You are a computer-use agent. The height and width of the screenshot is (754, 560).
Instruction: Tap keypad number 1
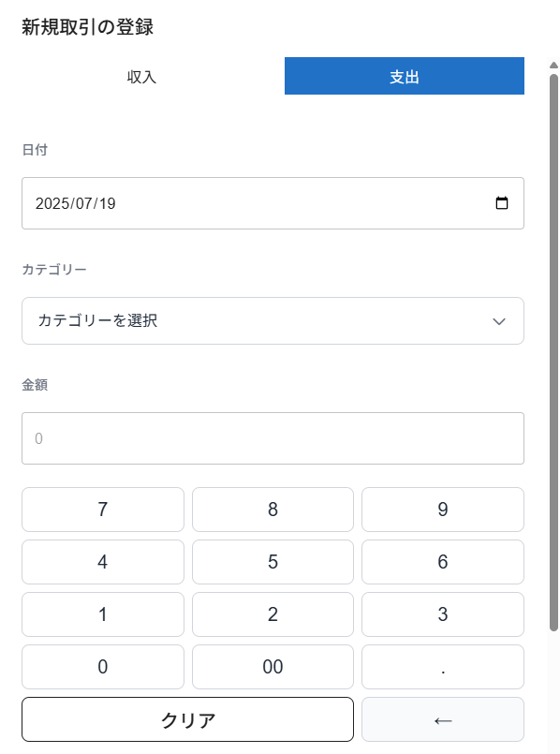pos(103,614)
